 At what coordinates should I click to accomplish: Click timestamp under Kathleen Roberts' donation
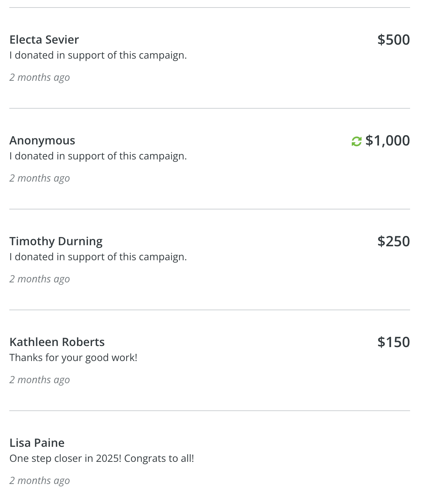pos(39,380)
